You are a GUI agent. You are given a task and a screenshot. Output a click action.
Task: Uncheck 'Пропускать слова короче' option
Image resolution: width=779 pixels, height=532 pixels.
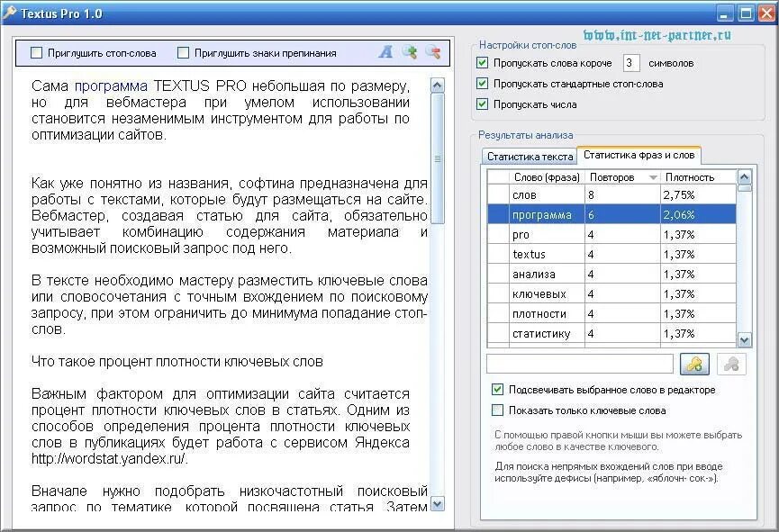[482, 63]
